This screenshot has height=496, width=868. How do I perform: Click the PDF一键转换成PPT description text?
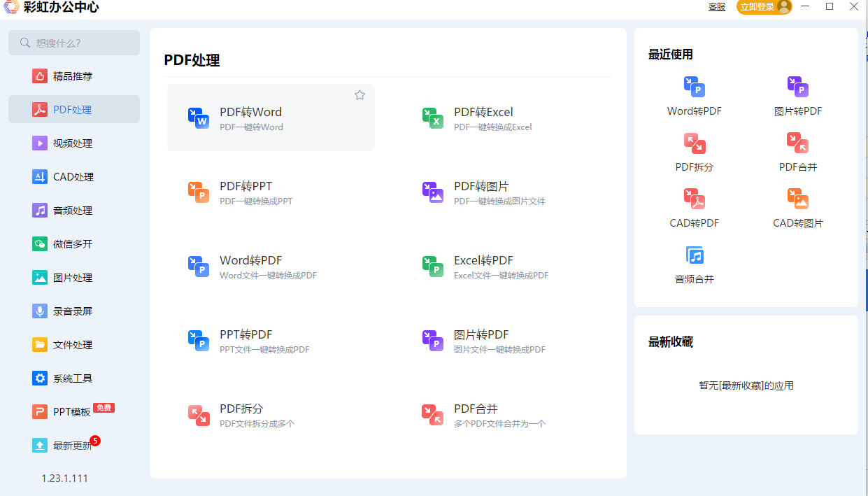pos(256,201)
